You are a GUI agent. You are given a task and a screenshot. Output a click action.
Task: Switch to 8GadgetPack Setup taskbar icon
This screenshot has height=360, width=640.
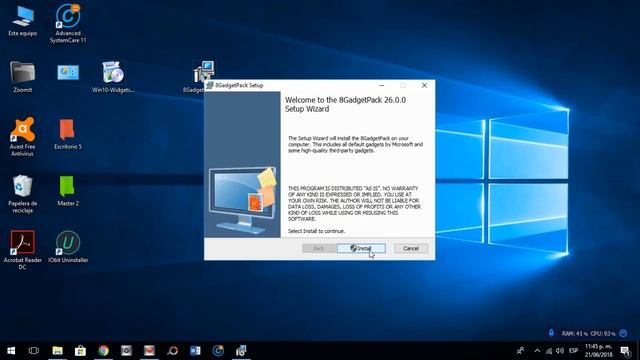(241, 351)
